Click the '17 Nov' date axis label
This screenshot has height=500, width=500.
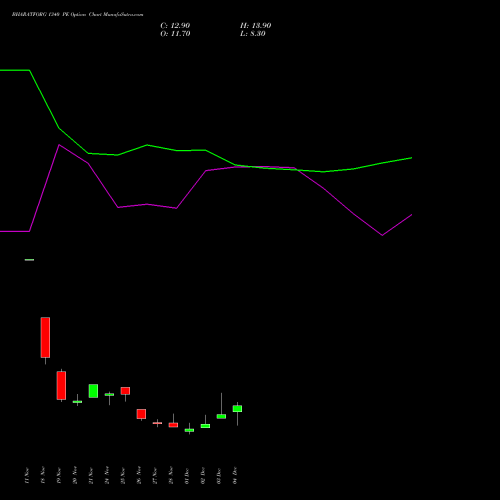pos(27,475)
